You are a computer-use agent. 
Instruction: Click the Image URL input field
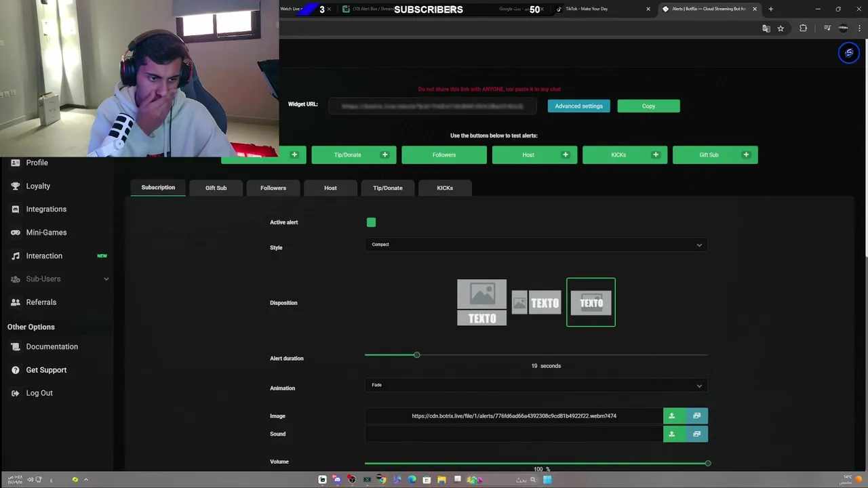click(x=513, y=415)
